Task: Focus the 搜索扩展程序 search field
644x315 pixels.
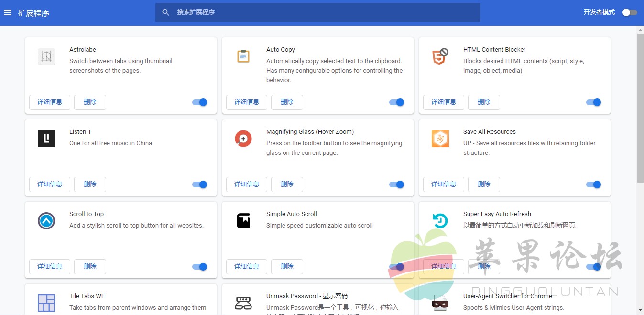Action: (318, 12)
